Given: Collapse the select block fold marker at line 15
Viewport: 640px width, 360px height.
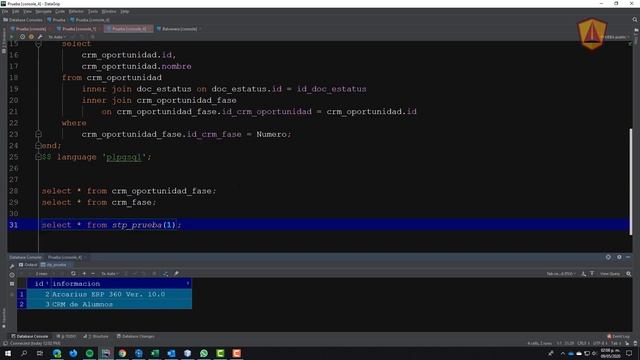Looking at the screenshot, I should [38, 43].
